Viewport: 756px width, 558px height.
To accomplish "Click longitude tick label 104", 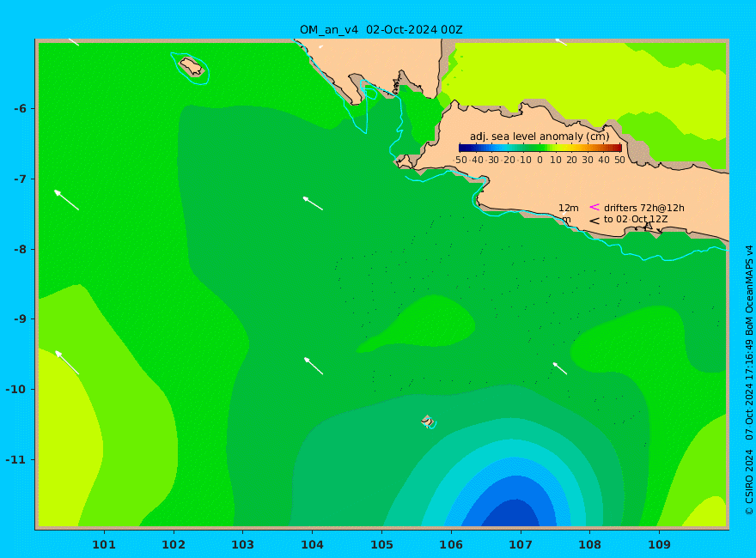I will point(313,545).
